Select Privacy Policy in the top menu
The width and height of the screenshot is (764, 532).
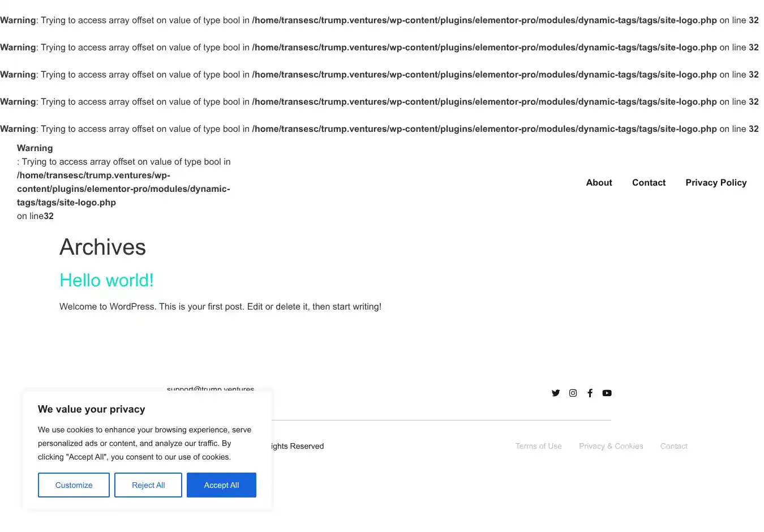click(716, 182)
